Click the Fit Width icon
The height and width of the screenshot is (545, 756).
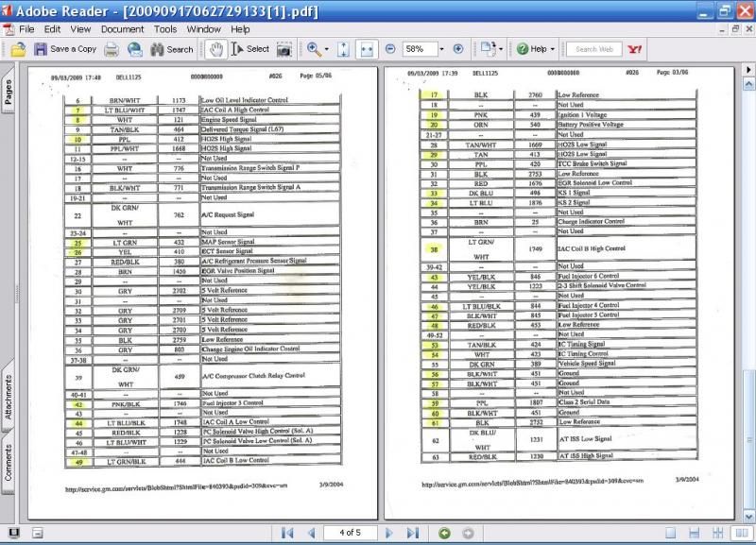pos(368,49)
